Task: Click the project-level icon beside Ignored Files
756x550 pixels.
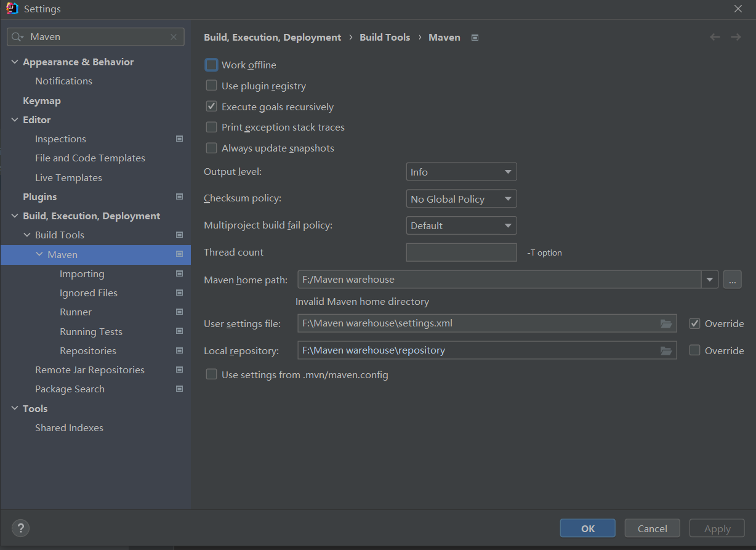Action: coord(179,293)
